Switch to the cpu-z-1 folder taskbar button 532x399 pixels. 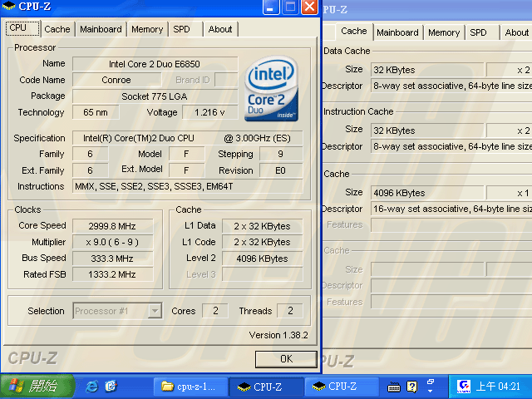[190, 387]
